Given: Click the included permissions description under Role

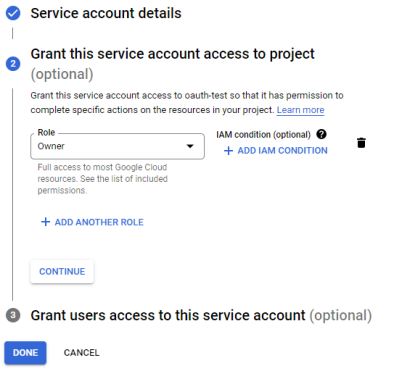Looking at the screenshot, I should pos(102,179).
